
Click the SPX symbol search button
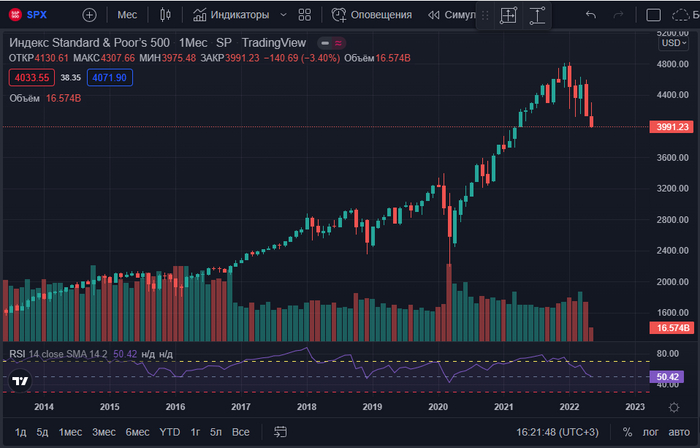[29, 15]
